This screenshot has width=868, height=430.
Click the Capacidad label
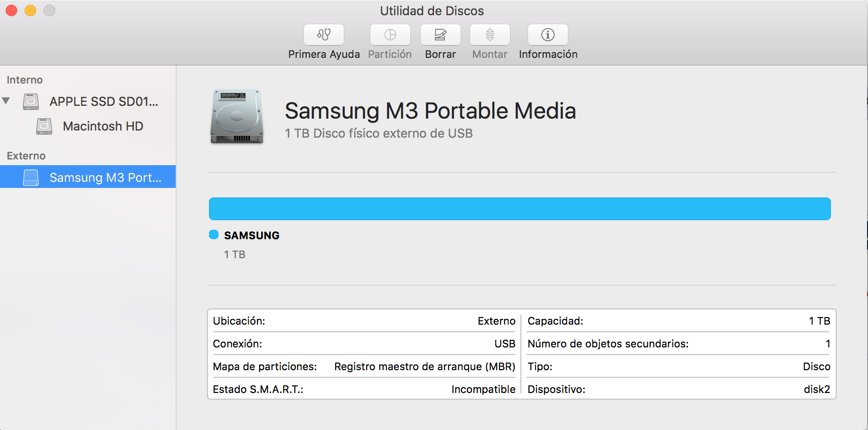tap(556, 321)
